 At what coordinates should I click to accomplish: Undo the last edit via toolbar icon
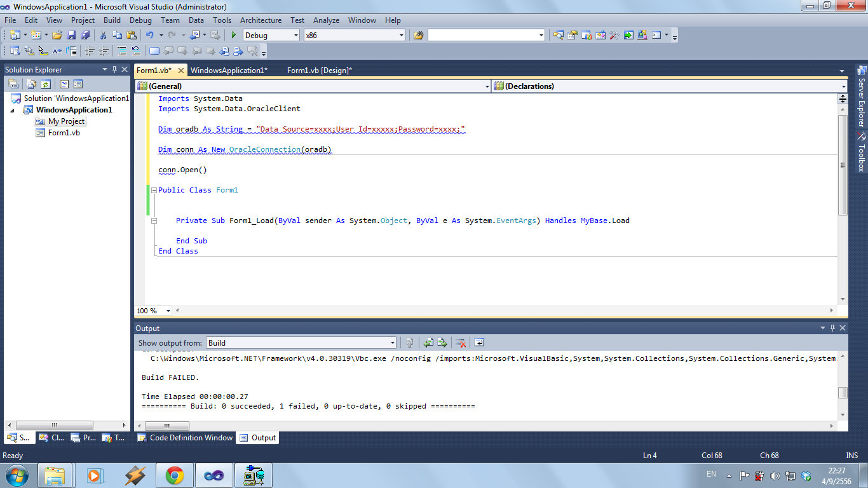pos(149,35)
